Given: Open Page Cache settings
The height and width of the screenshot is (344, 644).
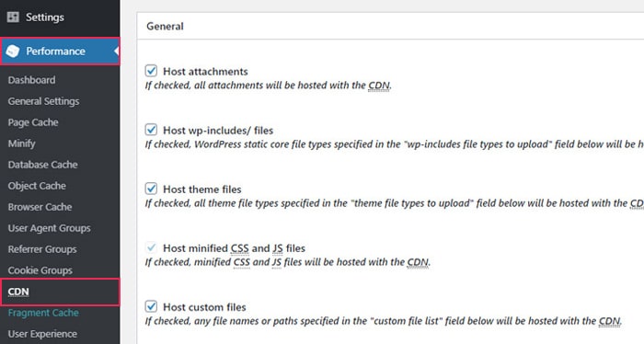Looking at the screenshot, I should point(33,122).
